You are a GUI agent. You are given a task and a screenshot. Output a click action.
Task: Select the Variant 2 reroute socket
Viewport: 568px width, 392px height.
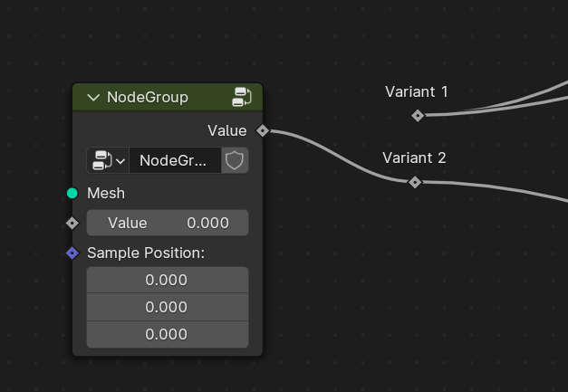click(415, 182)
